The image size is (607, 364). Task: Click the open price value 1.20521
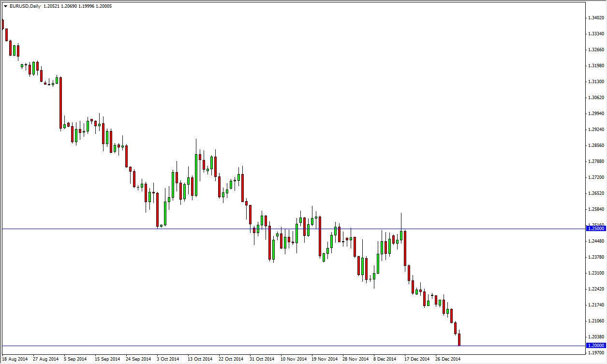point(52,6)
